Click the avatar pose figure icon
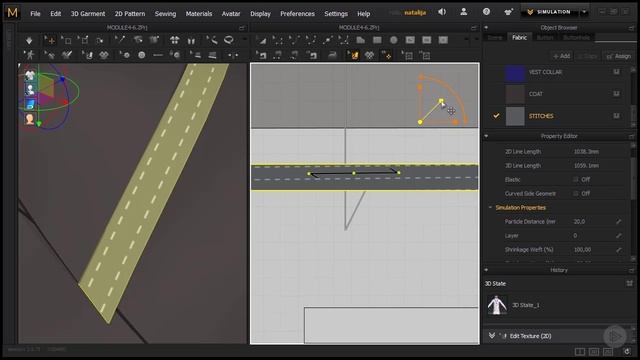The image size is (640, 360). [x=29, y=55]
